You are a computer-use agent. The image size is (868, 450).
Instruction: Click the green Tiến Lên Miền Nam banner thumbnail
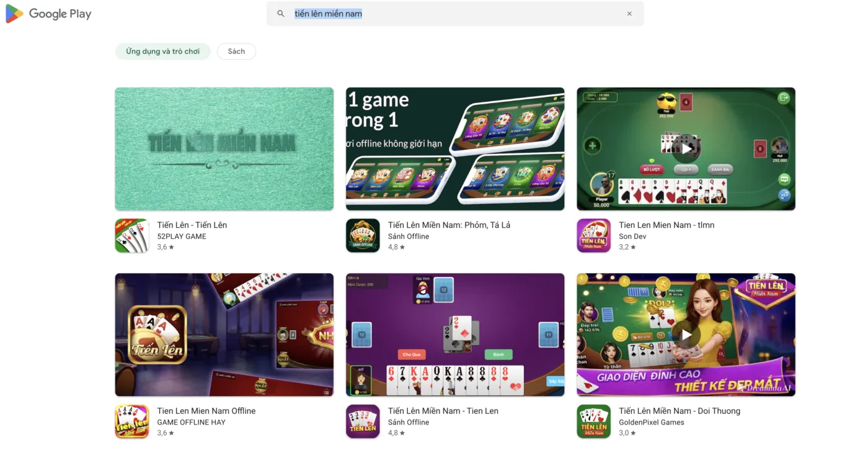point(224,148)
